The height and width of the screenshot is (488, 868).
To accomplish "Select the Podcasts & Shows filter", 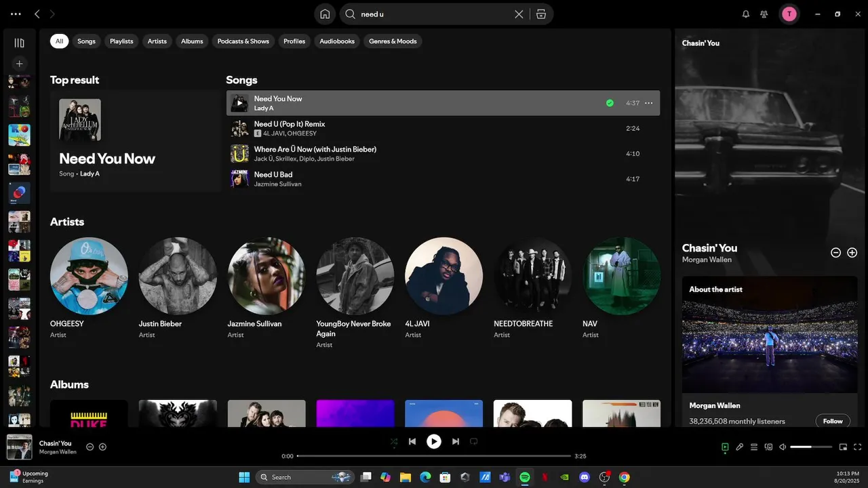I will tap(243, 41).
